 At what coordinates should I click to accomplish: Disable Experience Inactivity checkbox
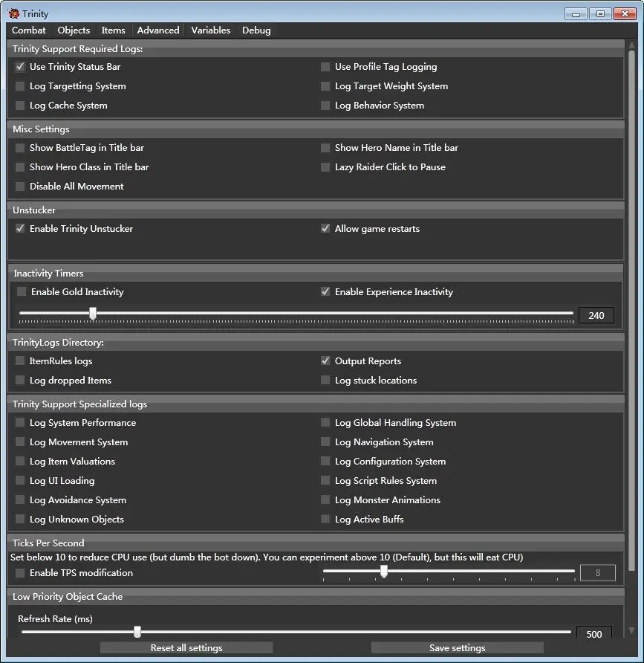click(325, 291)
